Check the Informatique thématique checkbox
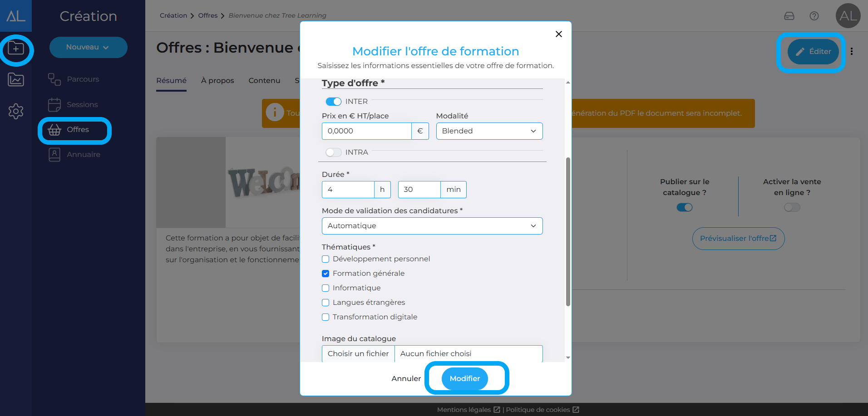868x416 pixels. [x=325, y=288]
